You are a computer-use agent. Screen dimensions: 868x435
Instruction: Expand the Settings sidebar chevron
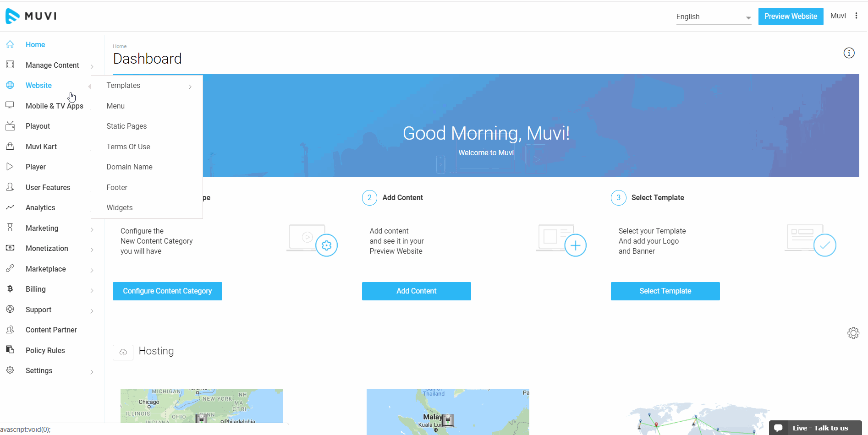[92, 372]
